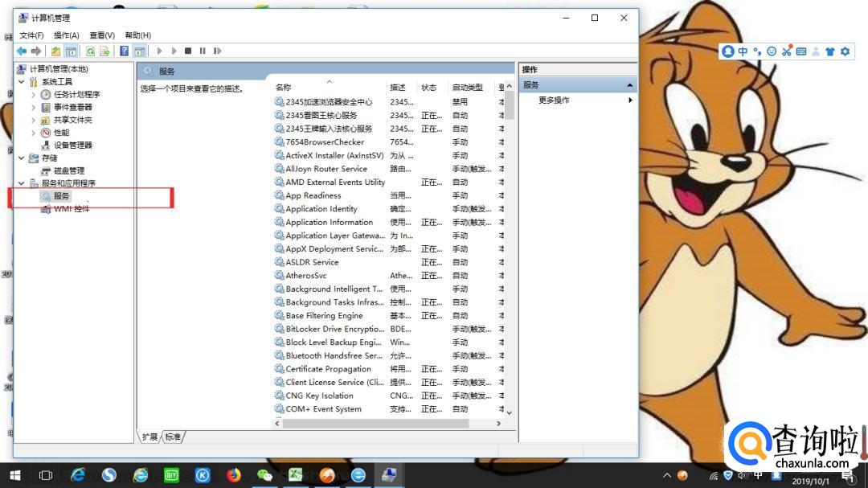Image resolution: width=868 pixels, height=488 pixels.
Task: Click the IME 中 language mode icon
Action: click(743, 51)
